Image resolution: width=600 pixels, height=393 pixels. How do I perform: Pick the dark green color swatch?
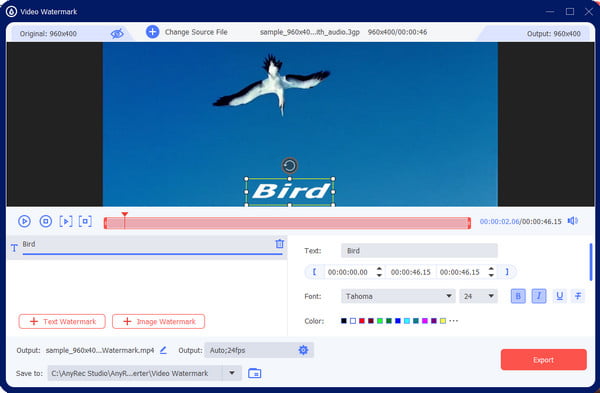point(389,321)
